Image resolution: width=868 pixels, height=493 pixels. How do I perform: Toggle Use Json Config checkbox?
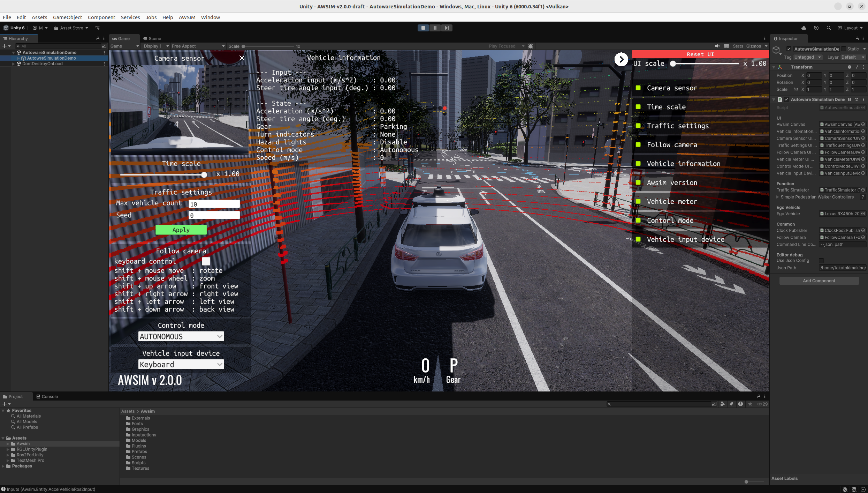coord(821,261)
